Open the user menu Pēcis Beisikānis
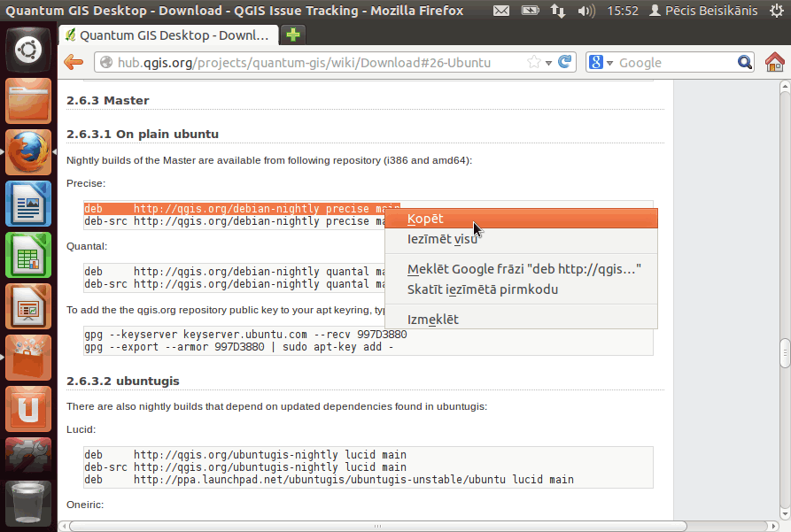The image size is (791, 532). coord(703,11)
